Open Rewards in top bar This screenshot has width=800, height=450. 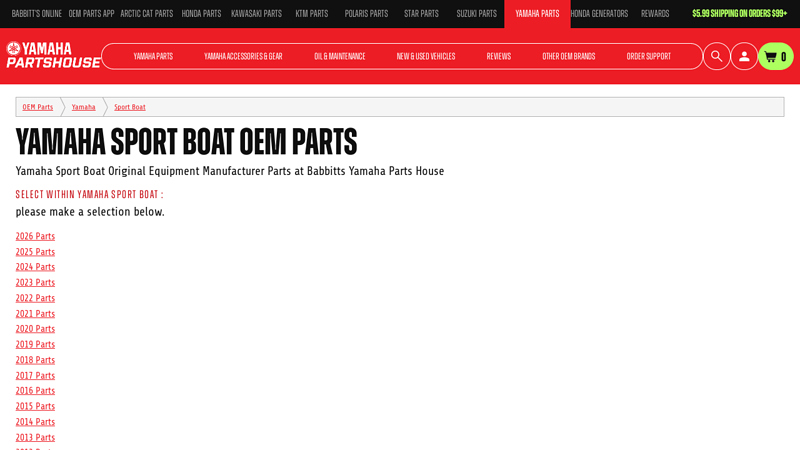tap(655, 14)
